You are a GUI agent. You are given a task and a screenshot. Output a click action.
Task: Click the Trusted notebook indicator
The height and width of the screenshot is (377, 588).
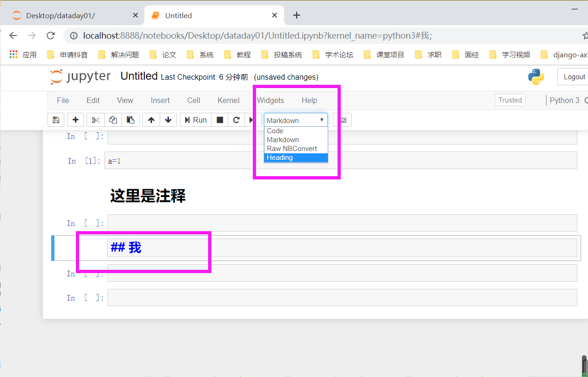pyautogui.click(x=510, y=100)
